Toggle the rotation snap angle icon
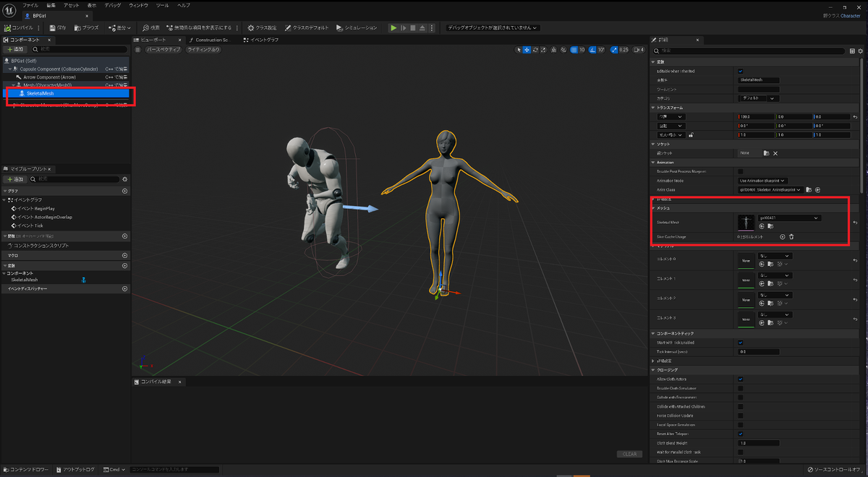 pyautogui.click(x=592, y=50)
